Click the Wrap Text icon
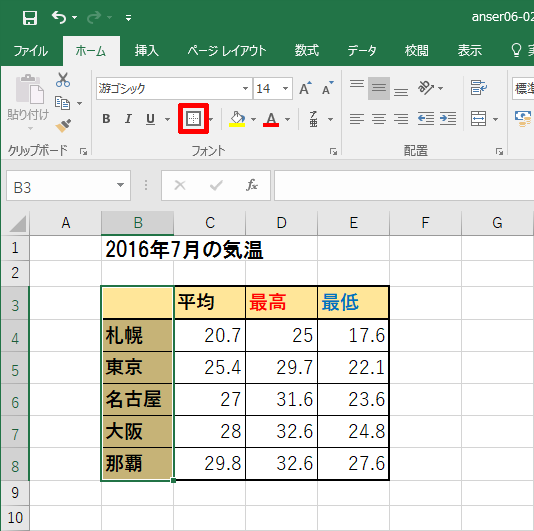 pos(478,88)
